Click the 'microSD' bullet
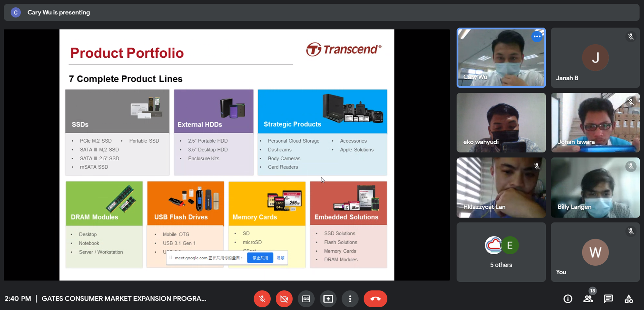 click(252, 242)
